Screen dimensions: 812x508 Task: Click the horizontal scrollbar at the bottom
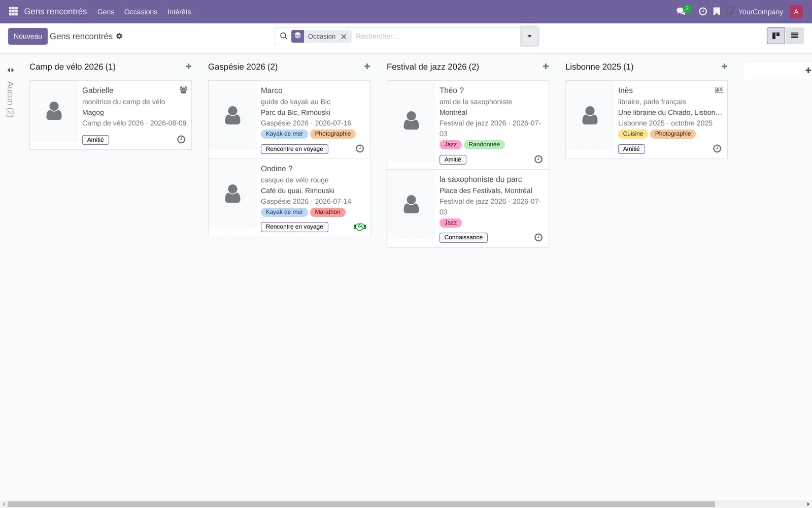(x=361, y=504)
